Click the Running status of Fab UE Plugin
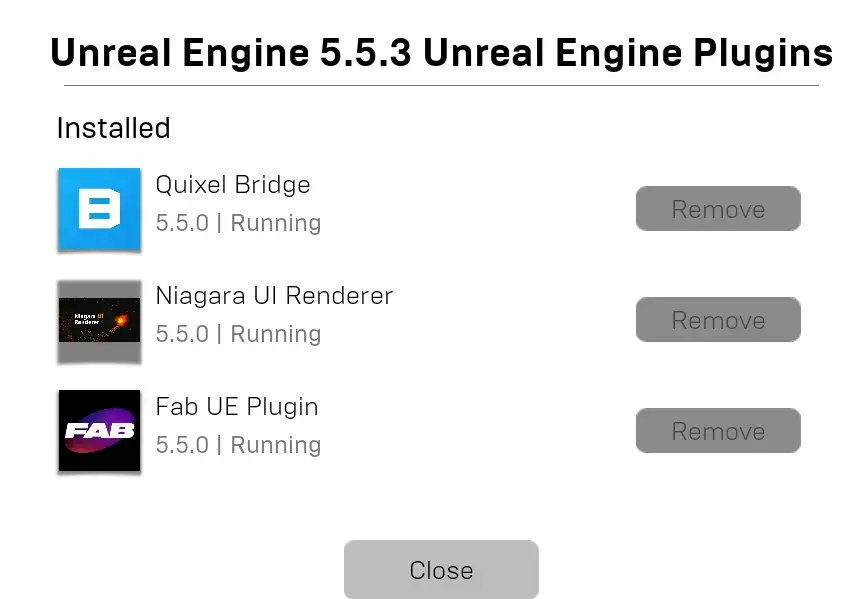 coord(276,445)
